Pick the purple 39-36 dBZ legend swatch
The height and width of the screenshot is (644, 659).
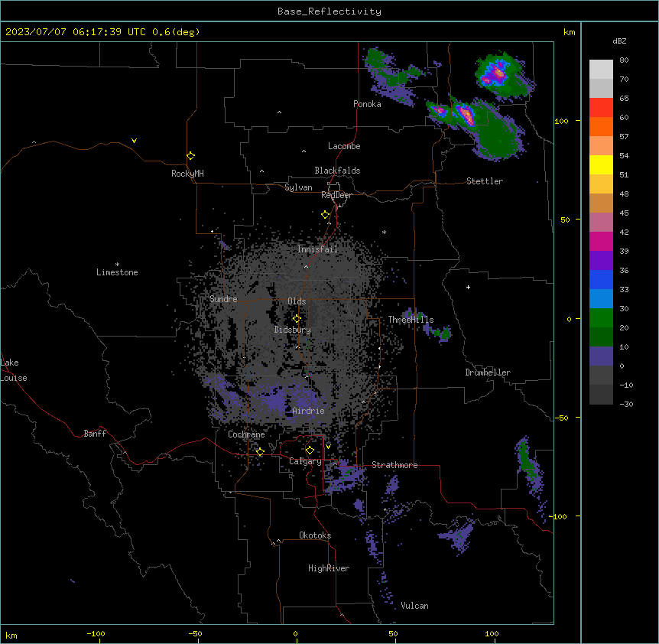click(601, 260)
